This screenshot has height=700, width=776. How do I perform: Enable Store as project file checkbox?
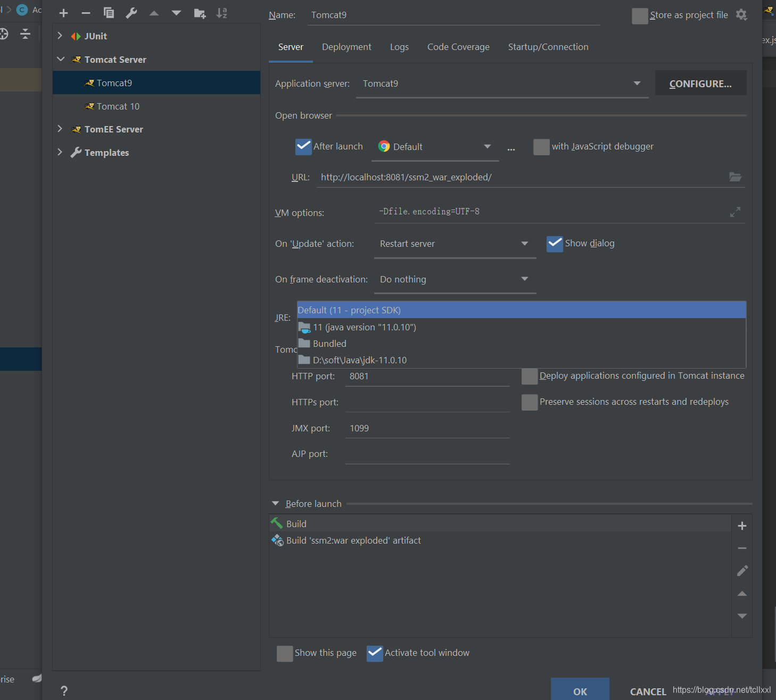[x=640, y=16]
